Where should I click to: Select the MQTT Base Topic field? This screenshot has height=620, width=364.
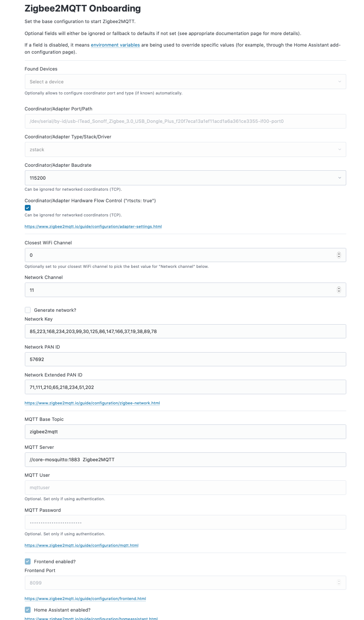pyautogui.click(x=185, y=432)
